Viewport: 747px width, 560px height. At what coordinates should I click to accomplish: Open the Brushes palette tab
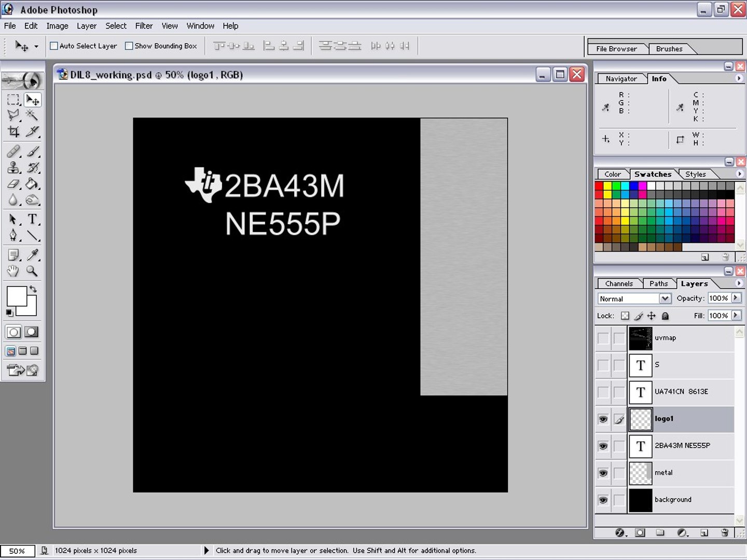[669, 49]
